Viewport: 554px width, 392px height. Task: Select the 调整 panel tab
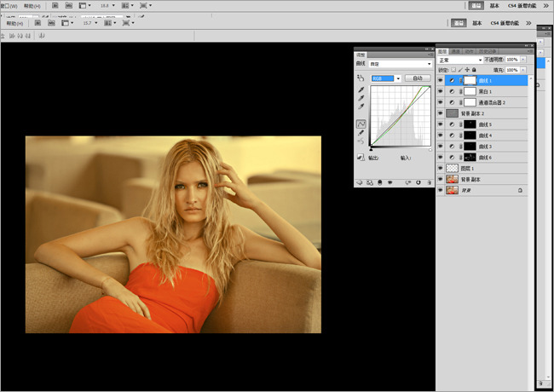[x=361, y=55]
